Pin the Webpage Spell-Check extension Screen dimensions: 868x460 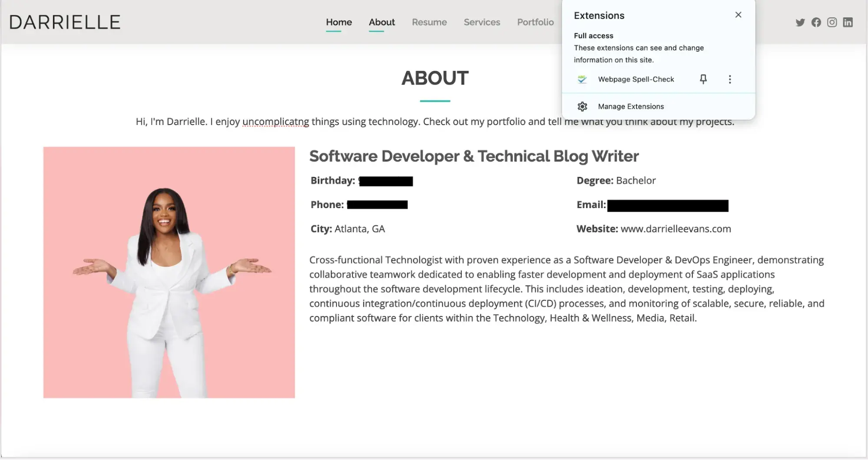pyautogui.click(x=703, y=79)
